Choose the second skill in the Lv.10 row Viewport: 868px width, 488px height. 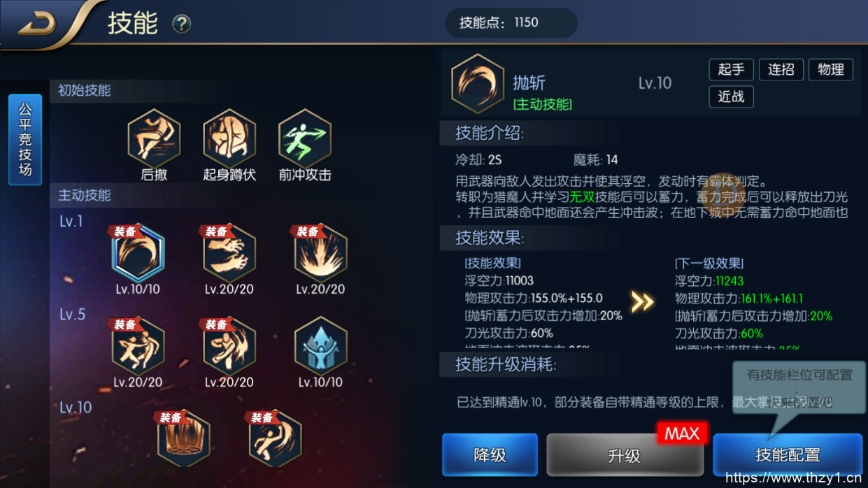coord(275,439)
